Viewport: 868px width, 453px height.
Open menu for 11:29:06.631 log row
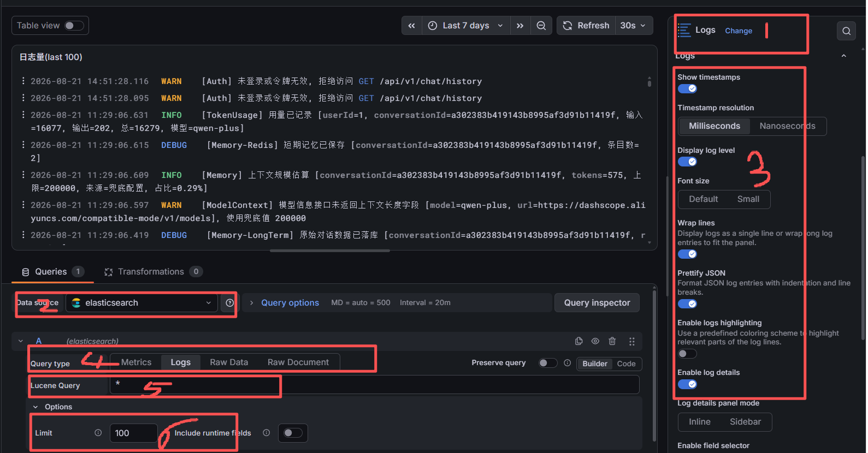pos(23,115)
